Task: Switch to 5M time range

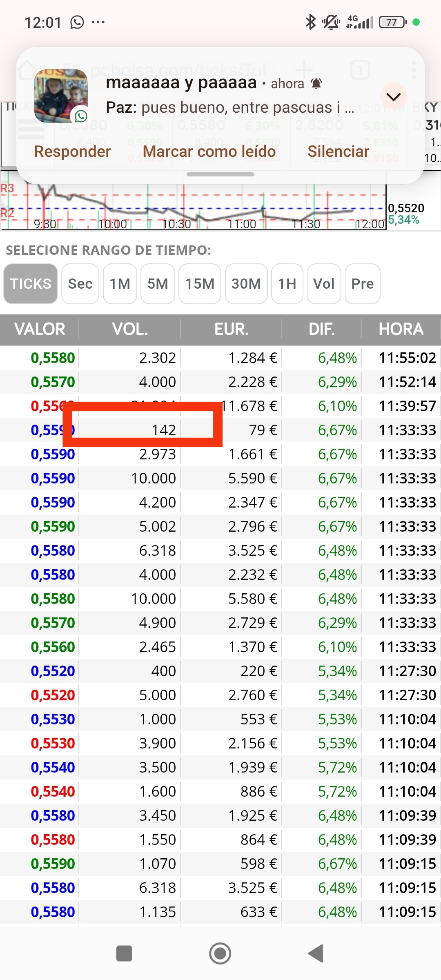Action: (158, 284)
